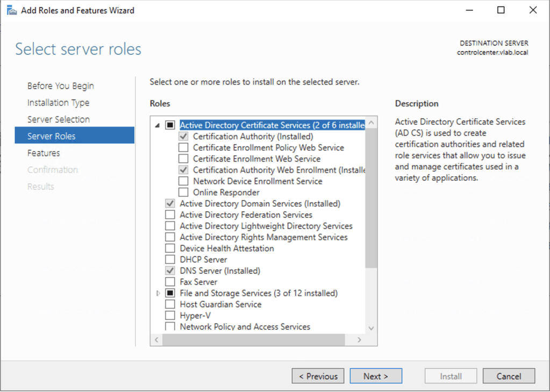Cancel the wizard
This screenshot has width=550, height=392.
(x=509, y=376)
